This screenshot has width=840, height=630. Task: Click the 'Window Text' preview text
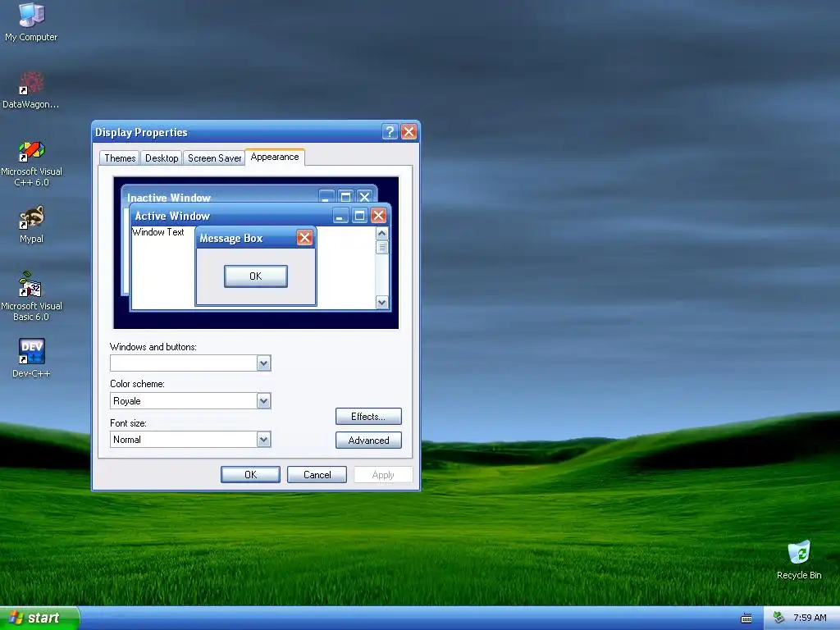click(x=158, y=232)
